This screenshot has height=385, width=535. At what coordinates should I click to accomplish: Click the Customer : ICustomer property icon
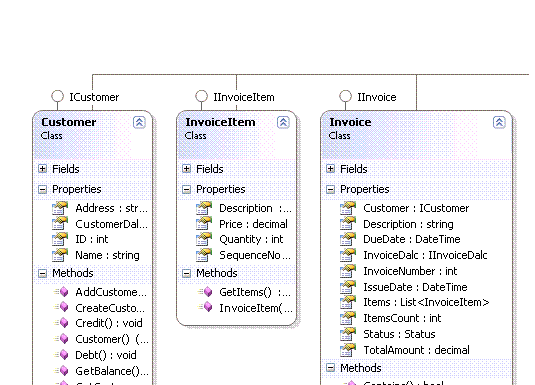(348, 208)
